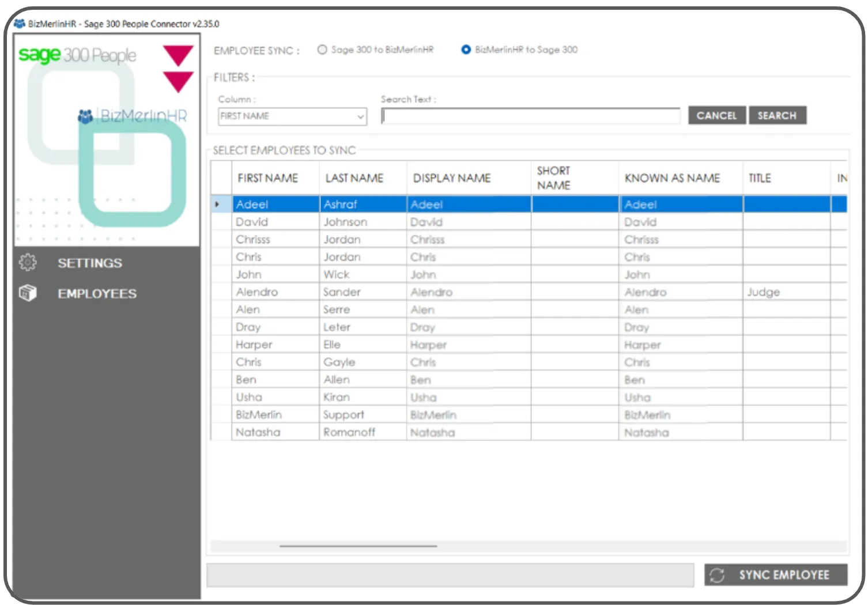Select the last name cell 'Gayle'

click(363, 362)
